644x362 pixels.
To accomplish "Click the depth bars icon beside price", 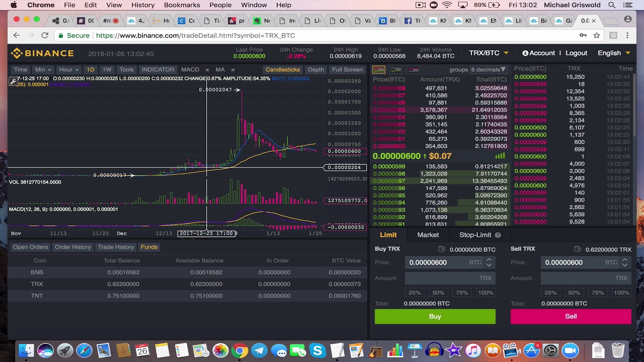I will coord(500,156).
